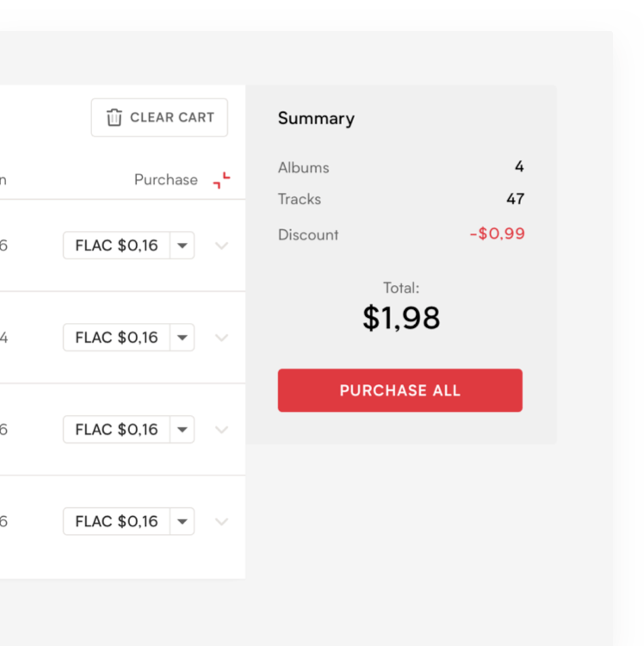Buy second album via FLAC $0,16 button
This screenshot has height=646, width=644.
(116, 338)
